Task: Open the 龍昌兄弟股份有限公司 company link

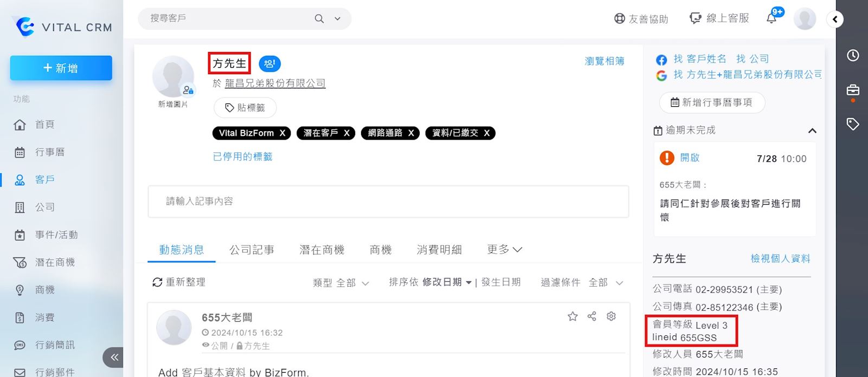Action: [x=275, y=83]
